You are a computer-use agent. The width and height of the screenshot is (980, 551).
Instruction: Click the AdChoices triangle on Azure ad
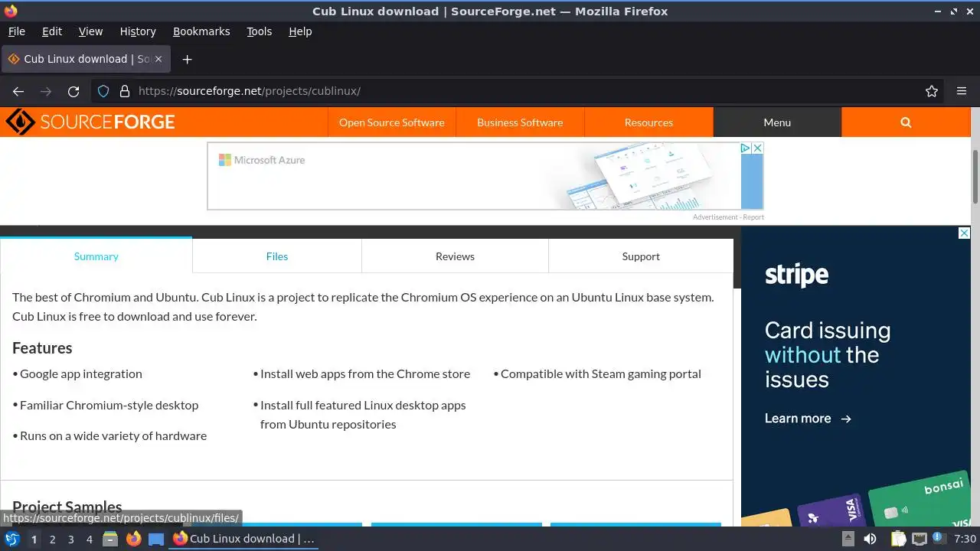[745, 148]
